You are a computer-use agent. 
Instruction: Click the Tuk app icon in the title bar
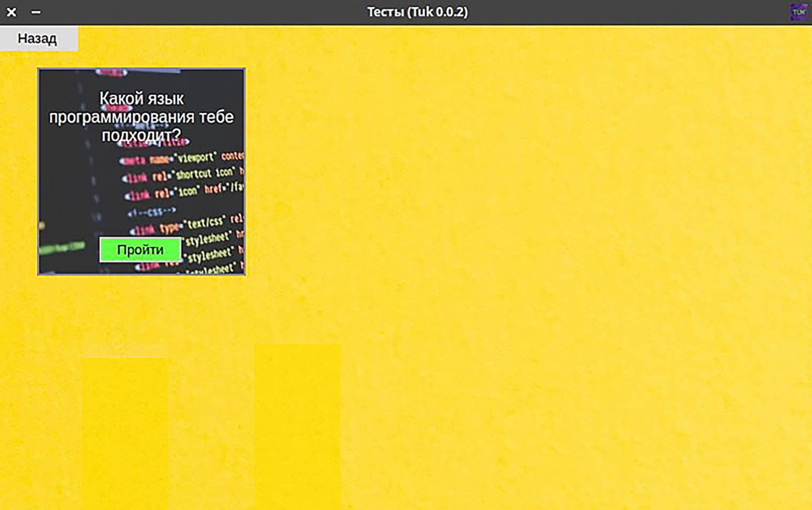click(799, 12)
